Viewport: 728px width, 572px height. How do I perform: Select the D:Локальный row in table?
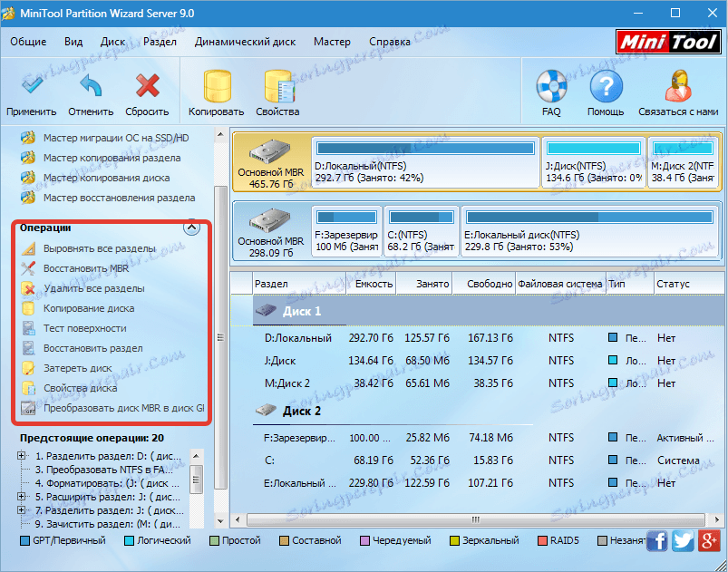[x=477, y=338]
